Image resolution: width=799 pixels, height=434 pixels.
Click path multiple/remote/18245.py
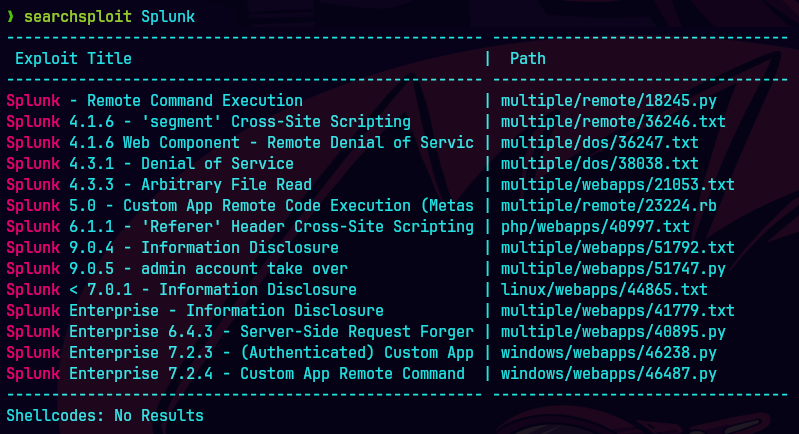[608, 100]
